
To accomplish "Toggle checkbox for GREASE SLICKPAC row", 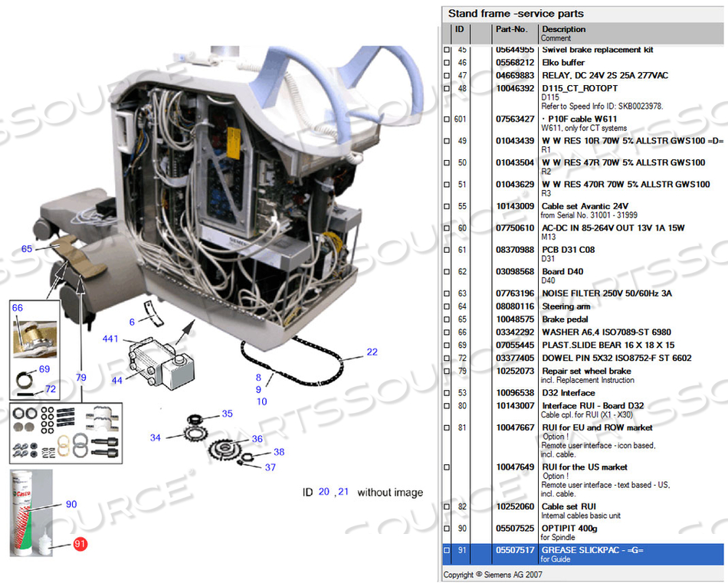I will 448,551.
